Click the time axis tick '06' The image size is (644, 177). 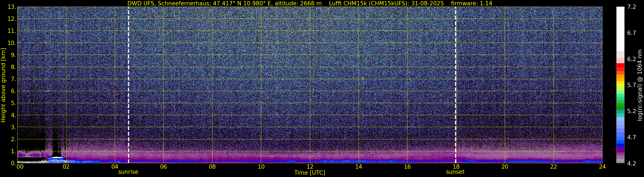pos(164,167)
